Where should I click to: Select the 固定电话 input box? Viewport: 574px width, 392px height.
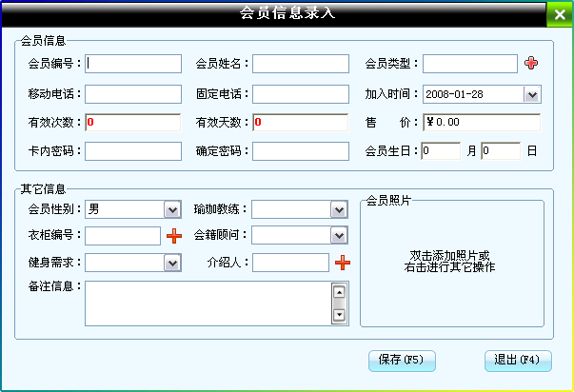(x=300, y=94)
